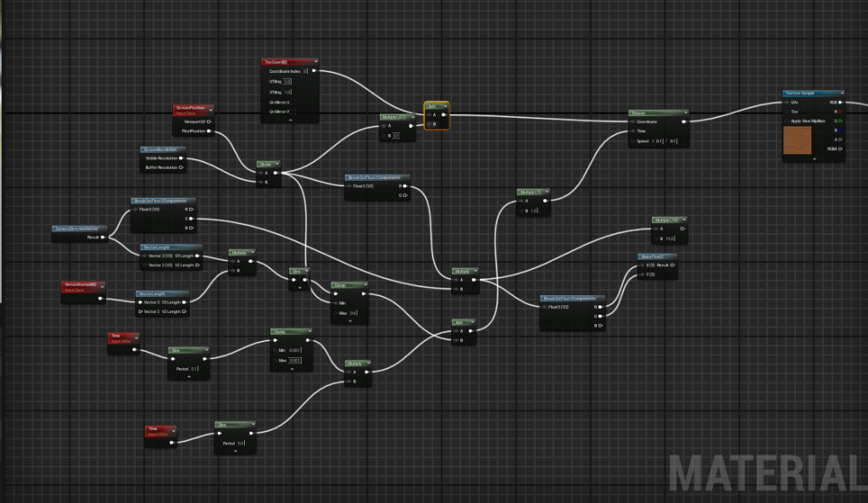This screenshot has height=503, width=868.
Task: Click ScreenResolution's Buffer Resolution output pin
Action: (x=181, y=167)
